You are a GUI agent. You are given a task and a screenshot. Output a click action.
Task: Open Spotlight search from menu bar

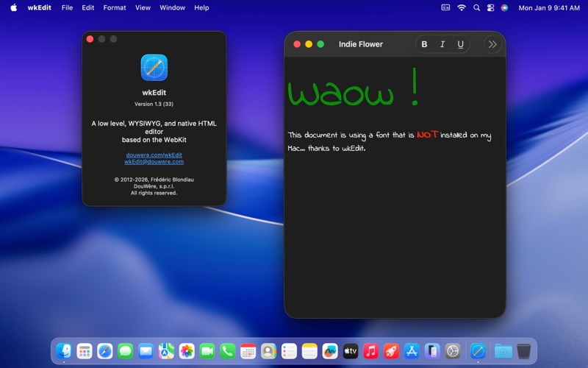click(x=476, y=7)
